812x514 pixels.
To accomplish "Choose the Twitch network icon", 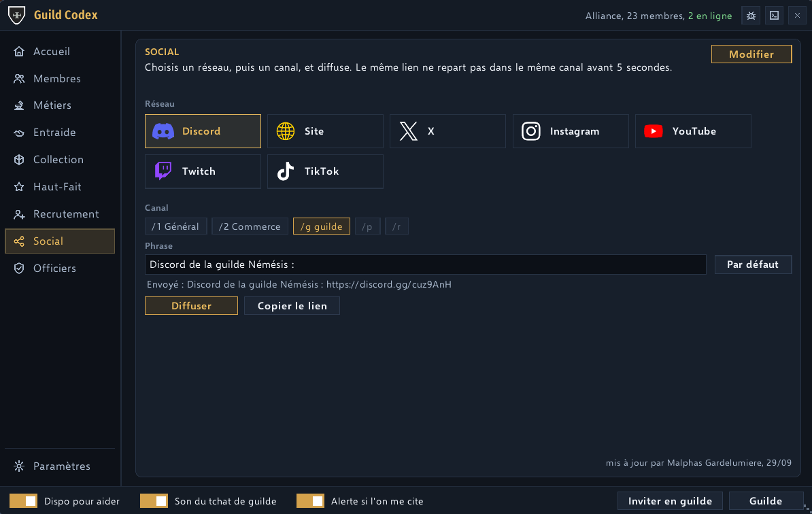I will coord(163,171).
